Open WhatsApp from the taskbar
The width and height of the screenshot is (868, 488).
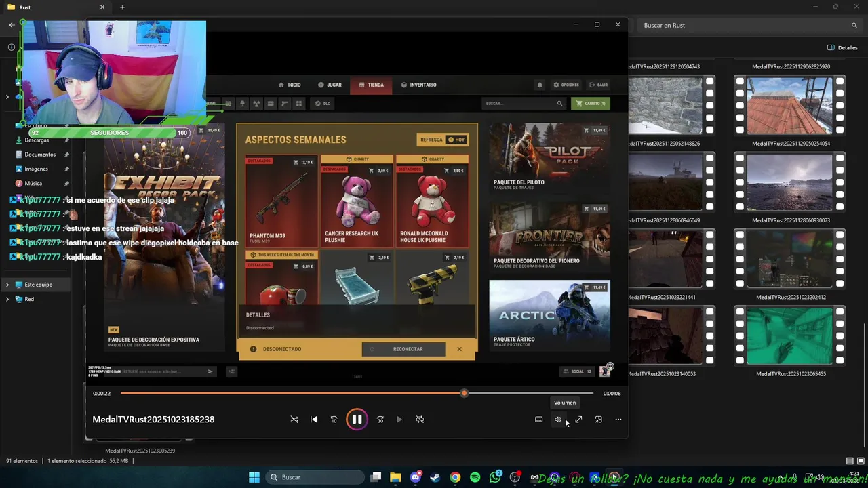(495, 477)
